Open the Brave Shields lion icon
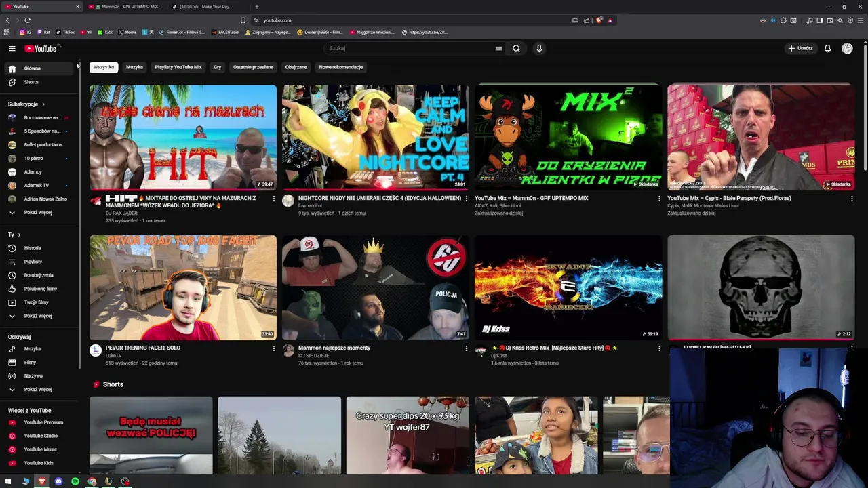 pyautogui.click(x=599, y=20)
